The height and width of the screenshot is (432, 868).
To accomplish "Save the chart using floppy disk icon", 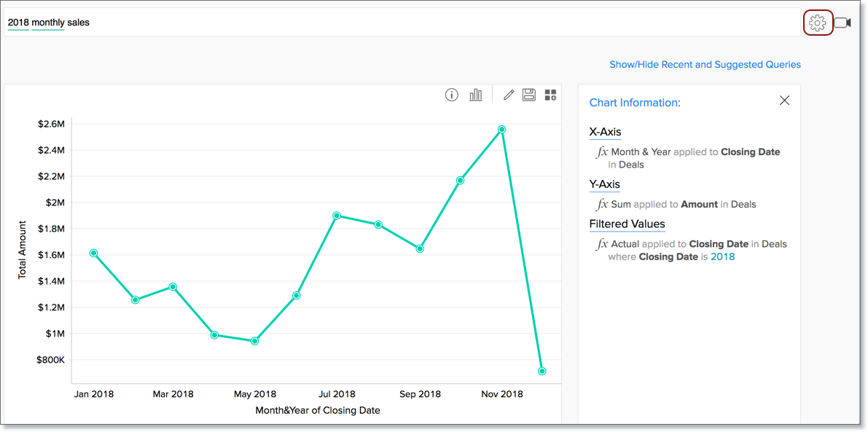I will [x=529, y=95].
